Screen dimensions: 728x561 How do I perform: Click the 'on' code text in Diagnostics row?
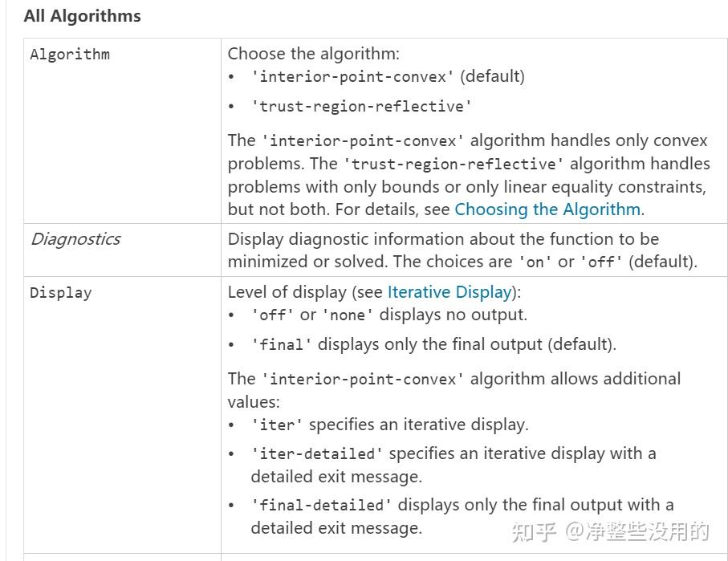(x=535, y=262)
